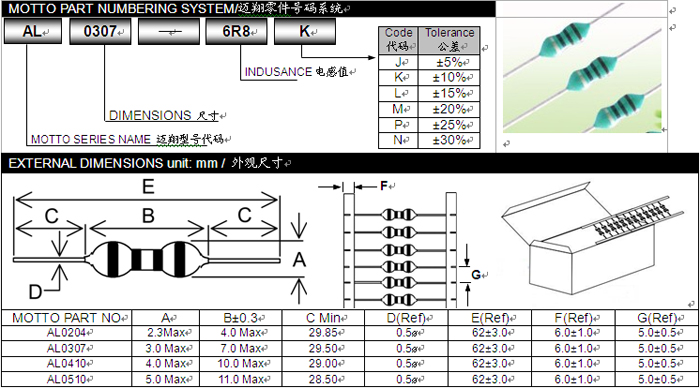Click the C Min column header

click(323, 318)
